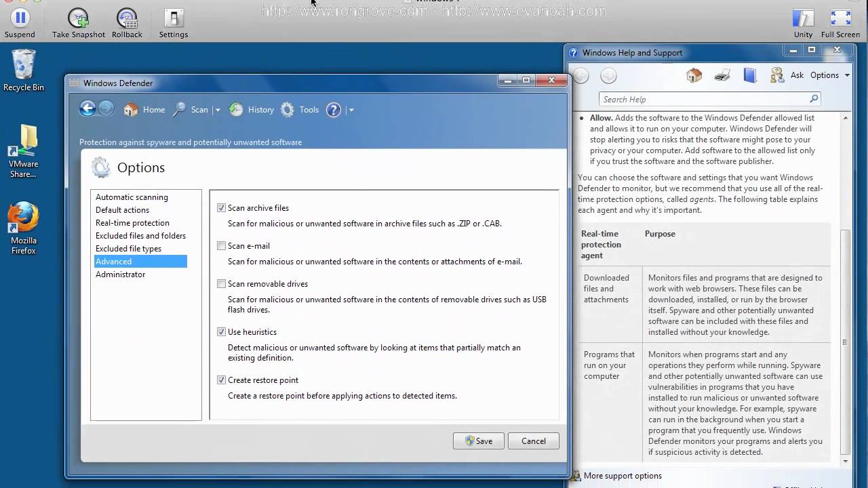
Task: Select the Recycle Bin desktop icon
Action: coord(23,70)
